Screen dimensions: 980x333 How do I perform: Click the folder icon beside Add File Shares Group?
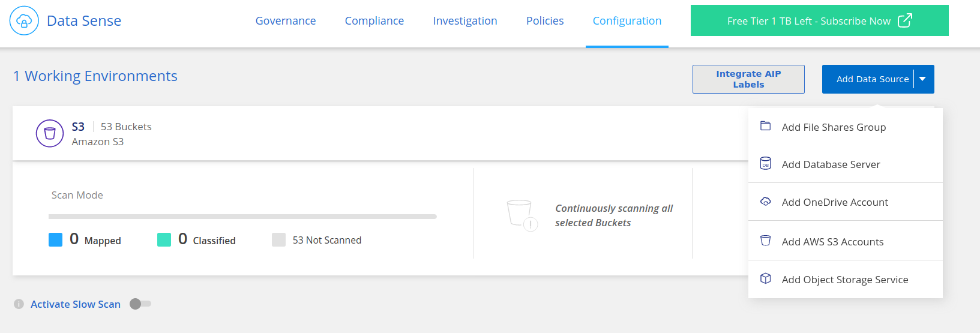[x=765, y=126]
